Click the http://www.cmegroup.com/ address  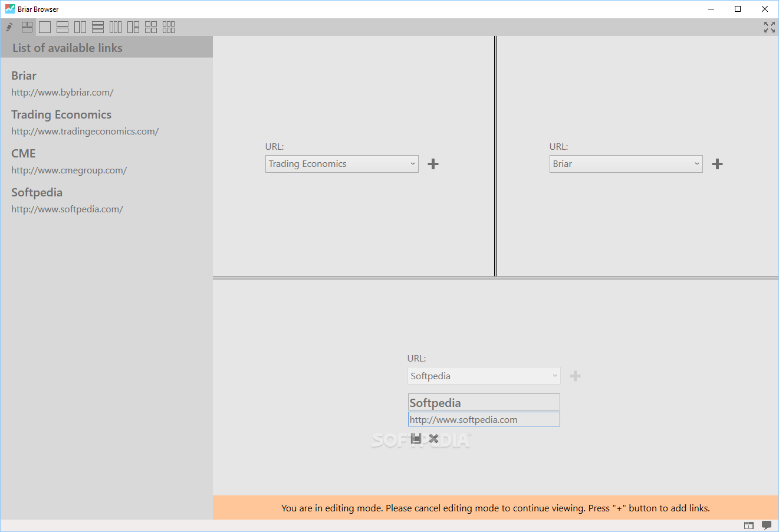click(x=69, y=170)
